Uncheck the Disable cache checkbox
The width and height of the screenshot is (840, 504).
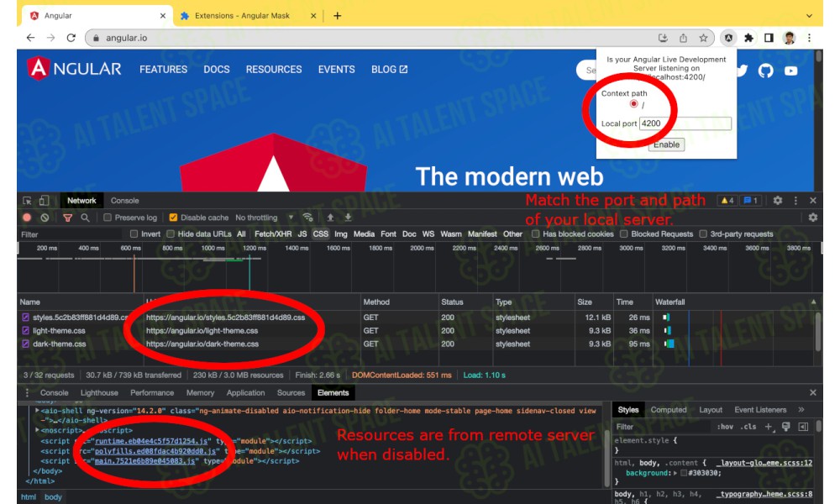pyautogui.click(x=173, y=218)
